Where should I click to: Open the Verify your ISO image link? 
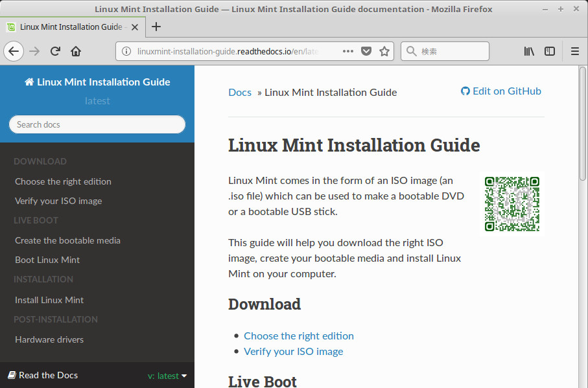pos(293,351)
